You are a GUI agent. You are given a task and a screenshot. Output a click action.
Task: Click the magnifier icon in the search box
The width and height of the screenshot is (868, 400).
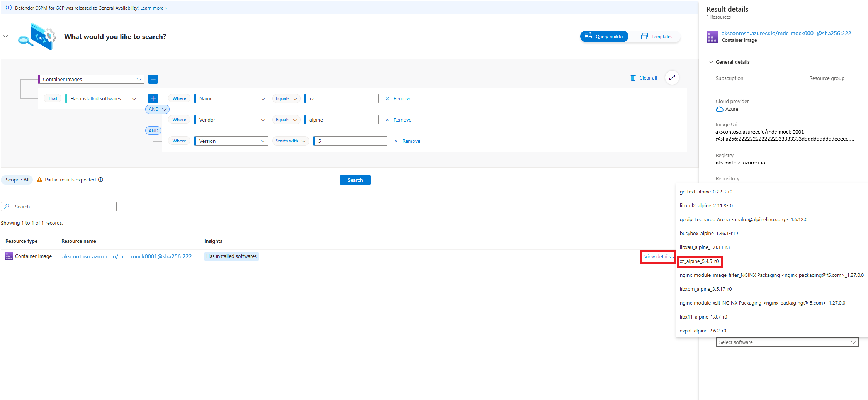coord(8,206)
